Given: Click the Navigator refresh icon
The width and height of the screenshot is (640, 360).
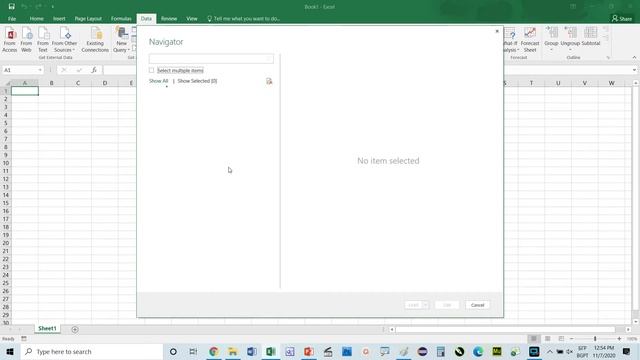Looking at the screenshot, I should click(269, 81).
